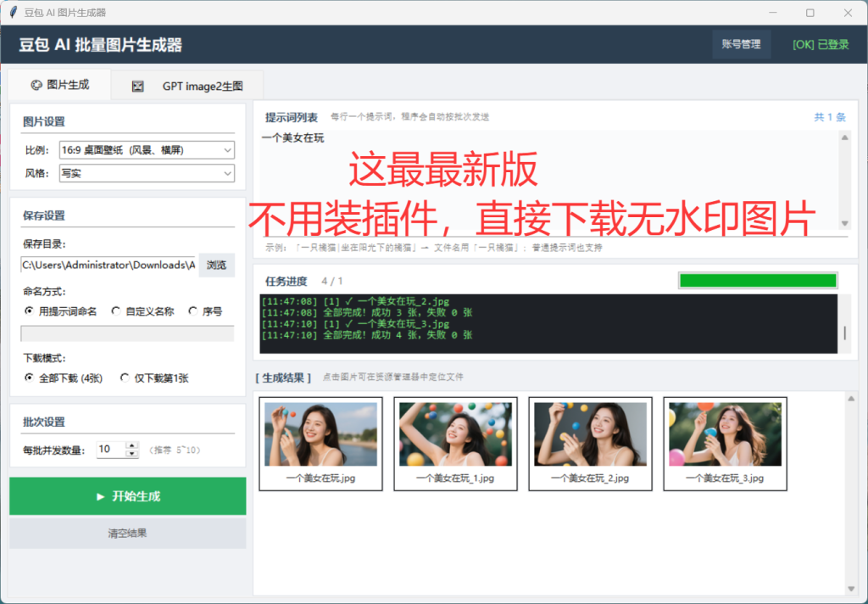Click prompt list scrollbar up arrow
The image size is (868, 604).
(845, 137)
